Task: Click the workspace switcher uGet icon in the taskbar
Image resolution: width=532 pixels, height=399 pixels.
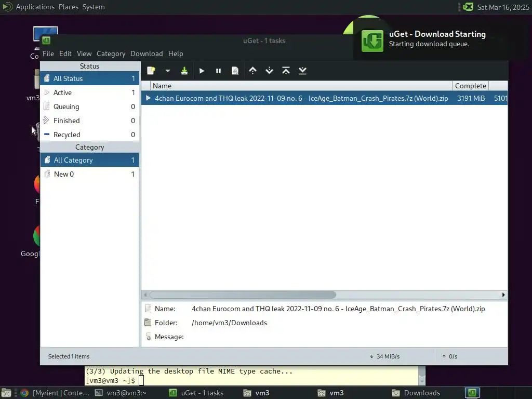Action: pyautogui.click(x=472, y=393)
